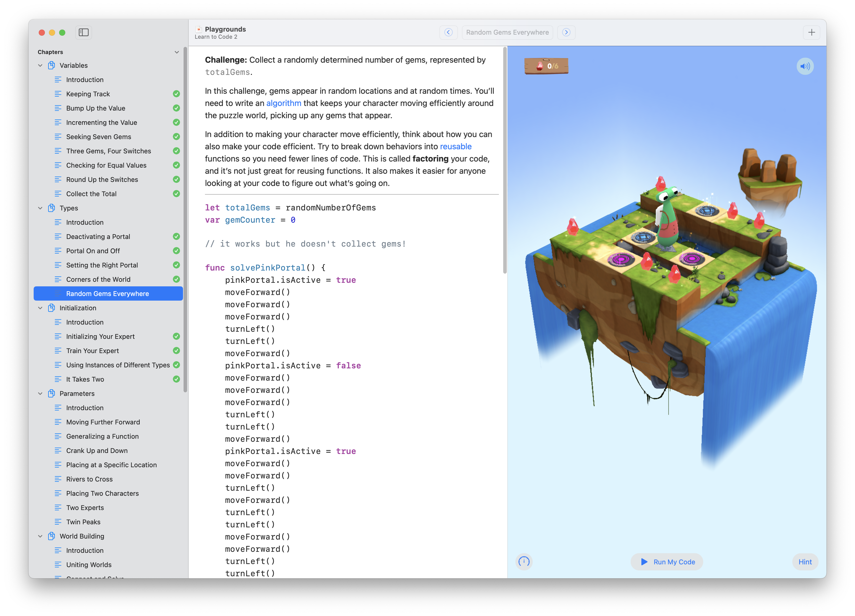Click the Variables chapter page icon
Screen dimensions: 855x616
click(52, 65)
